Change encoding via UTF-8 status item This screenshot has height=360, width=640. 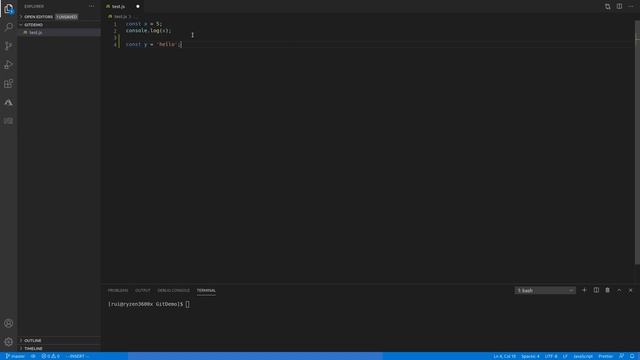551,356
